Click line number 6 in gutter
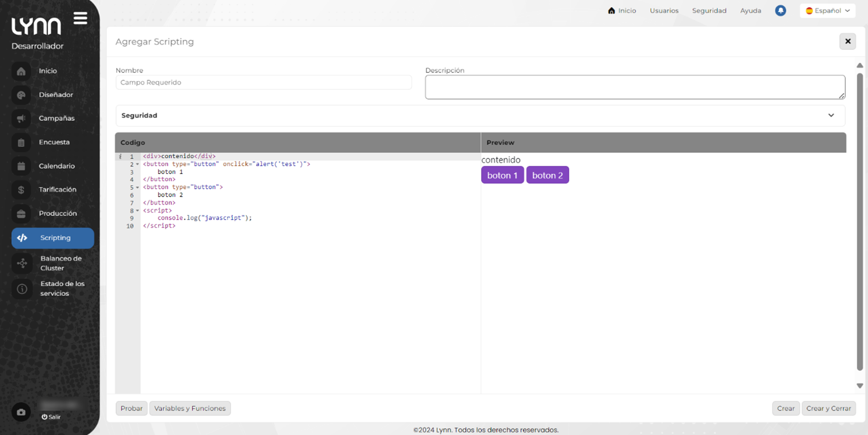Screen dimensions: 868x435 pyautogui.click(x=132, y=195)
